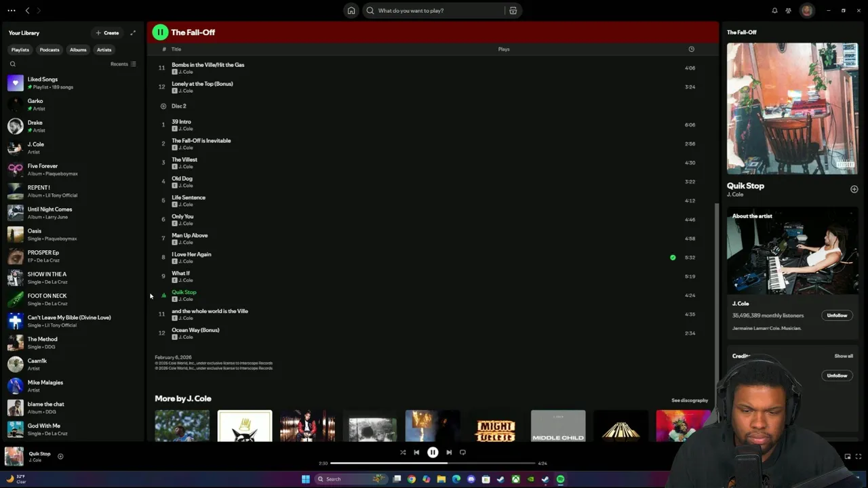Filter library by Artists
Viewport: 868px width, 488px height.
coord(104,49)
